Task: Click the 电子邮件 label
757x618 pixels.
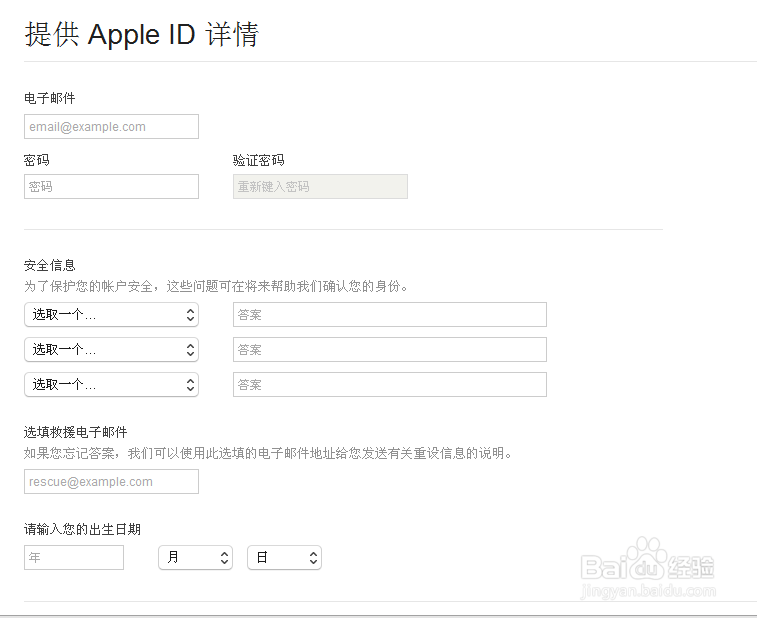Action: tap(50, 98)
